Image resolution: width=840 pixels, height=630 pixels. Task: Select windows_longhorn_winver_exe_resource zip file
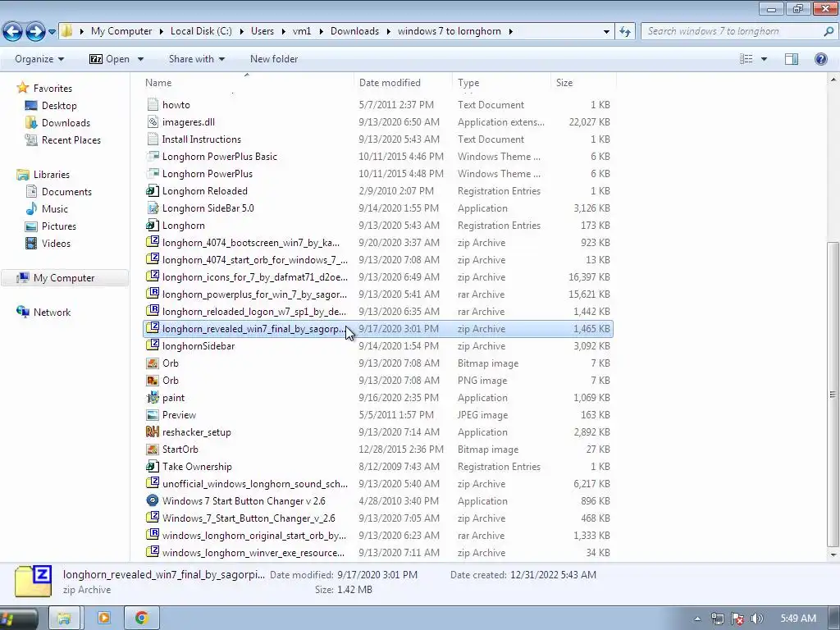coord(253,552)
